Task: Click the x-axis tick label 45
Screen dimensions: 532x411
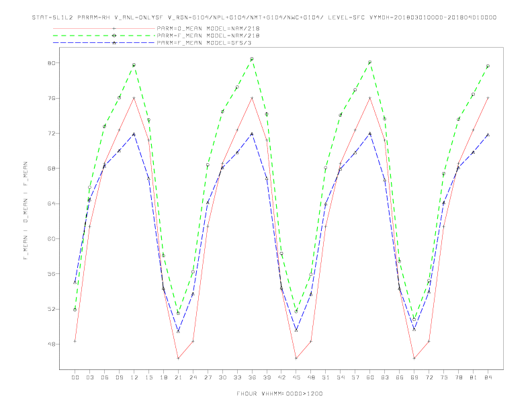Action: [x=296, y=377]
